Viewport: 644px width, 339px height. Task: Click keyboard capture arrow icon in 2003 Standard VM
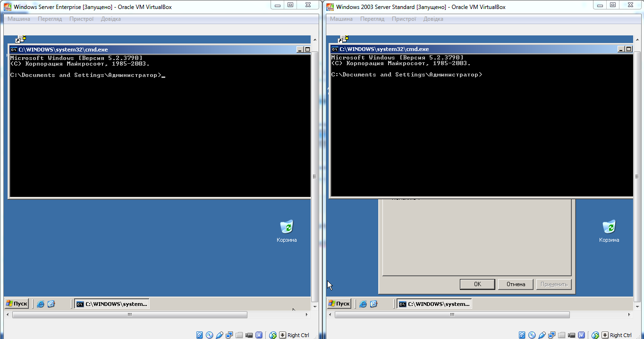605,335
